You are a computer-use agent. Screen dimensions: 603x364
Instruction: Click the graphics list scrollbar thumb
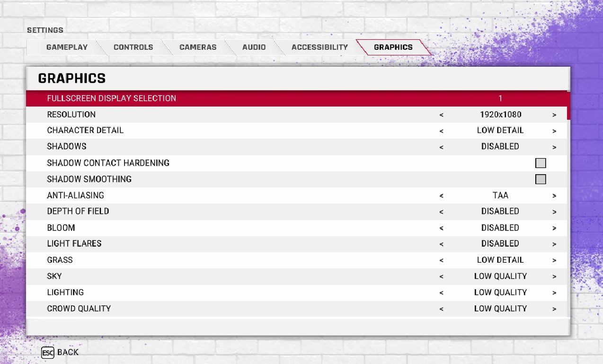coord(568,105)
